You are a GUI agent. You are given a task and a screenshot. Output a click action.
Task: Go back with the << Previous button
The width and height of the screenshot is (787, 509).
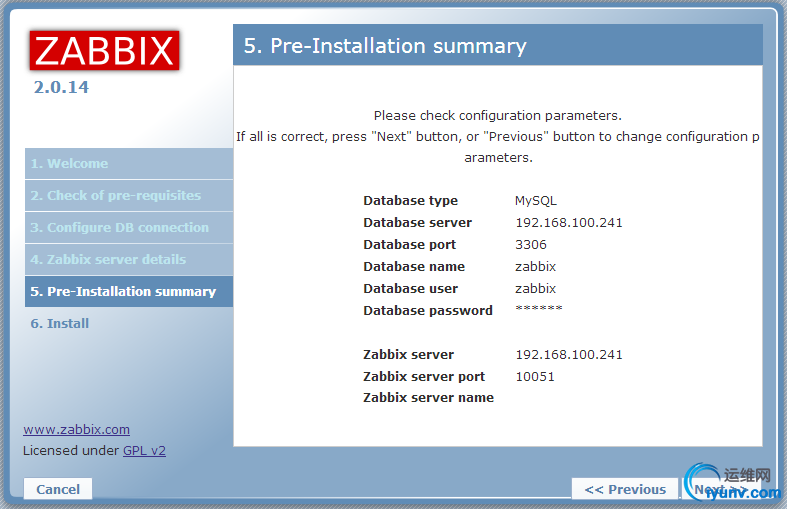(x=625, y=489)
